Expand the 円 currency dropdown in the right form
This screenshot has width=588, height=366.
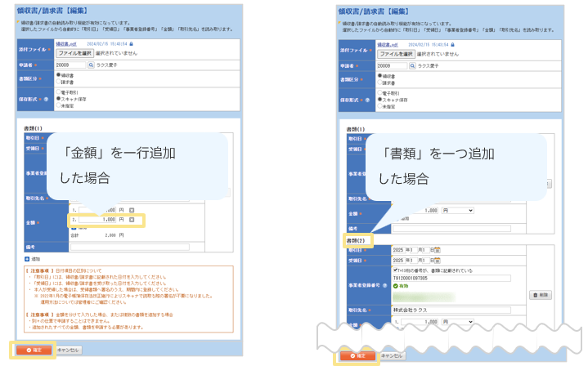[x=457, y=210]
